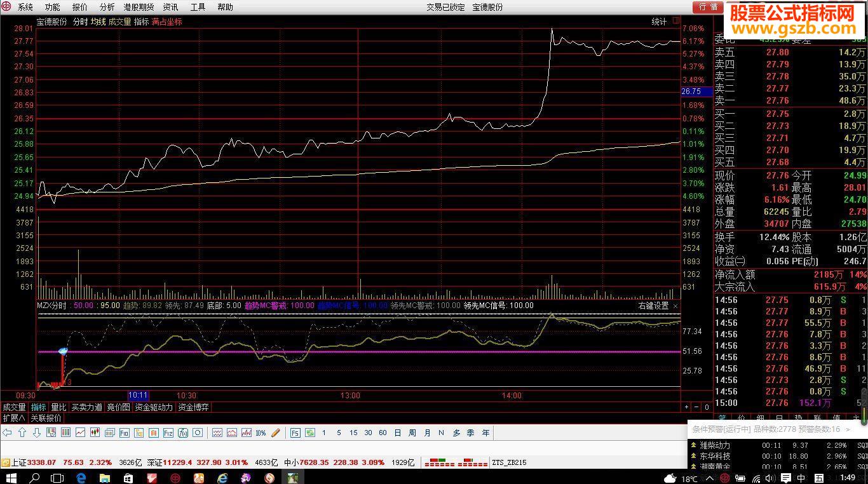Click the plus button beside indicator tabs

(x=686, y=407)
